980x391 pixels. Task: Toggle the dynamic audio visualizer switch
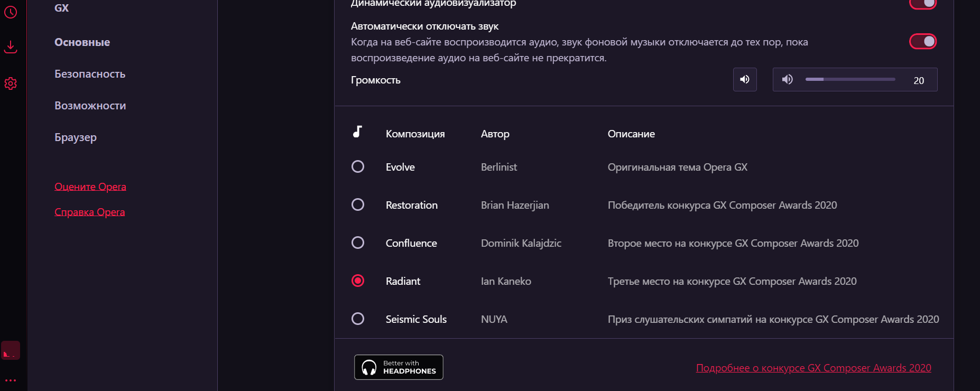pos(923,3)
